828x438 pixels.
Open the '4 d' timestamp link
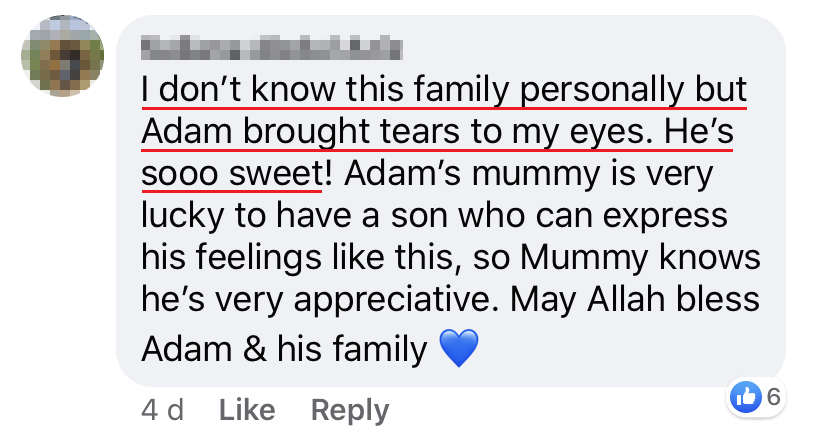tap(161, 409)
